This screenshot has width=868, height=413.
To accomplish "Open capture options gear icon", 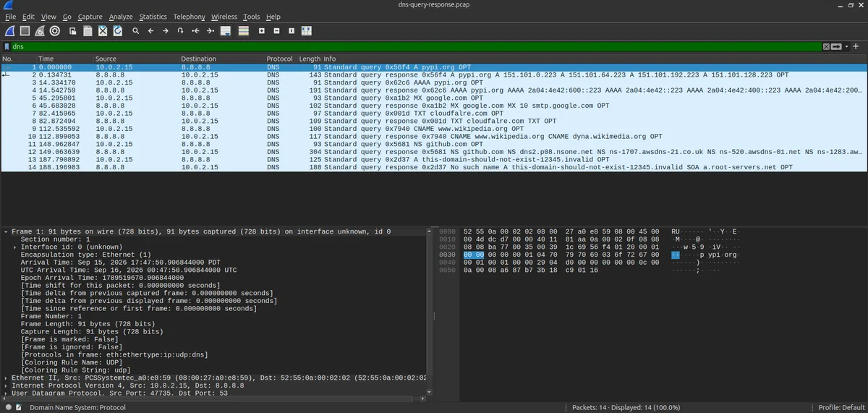I will [55, 31].
